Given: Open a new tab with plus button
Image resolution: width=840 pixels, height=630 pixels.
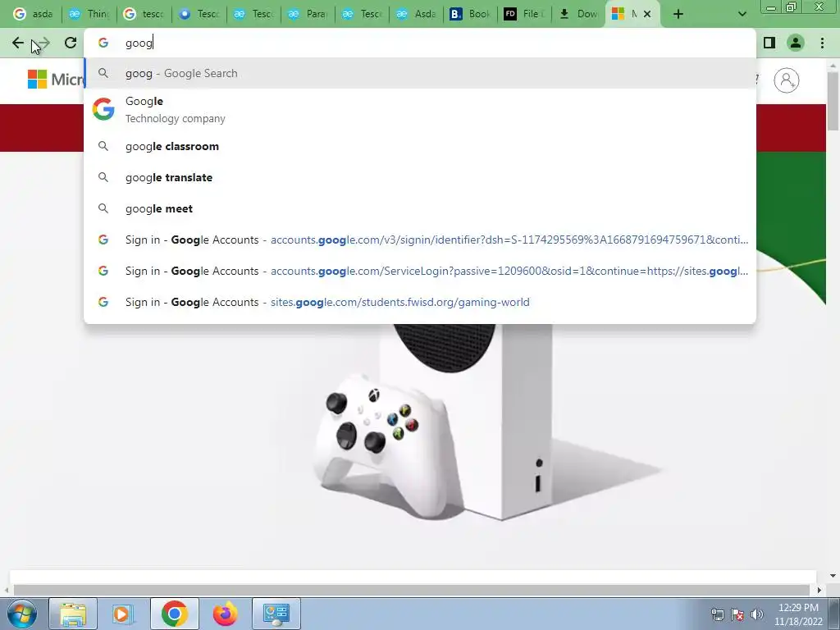Looking at the screenshot, I should (678, 14).
